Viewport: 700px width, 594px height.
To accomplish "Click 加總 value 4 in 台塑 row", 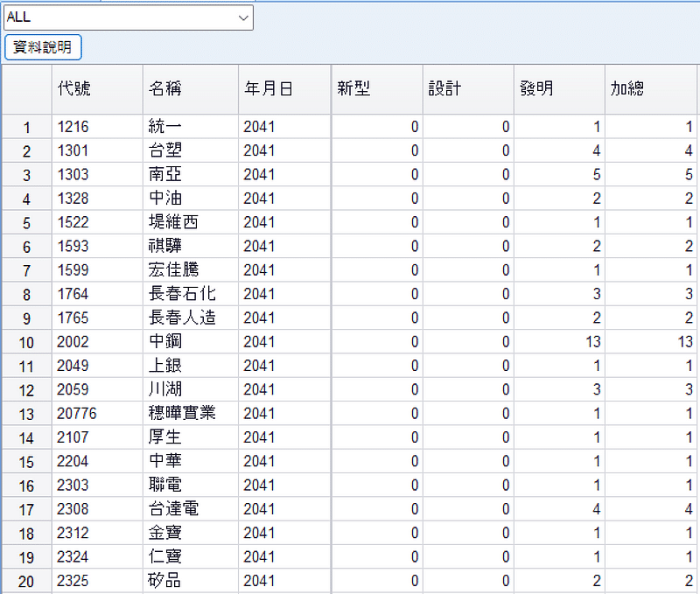I will tap(651, 150).
